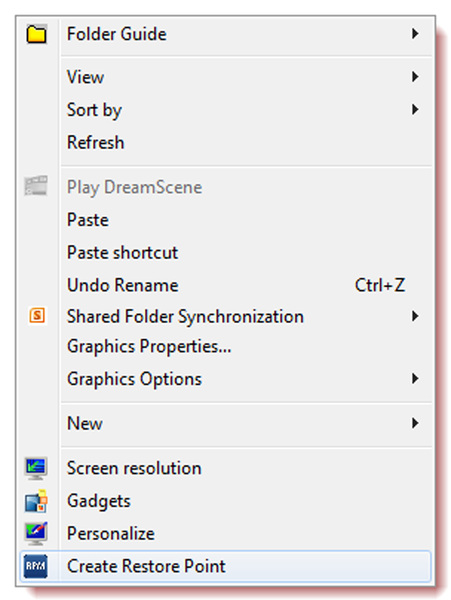This screenshot has width=451, height=600.
Task: Expand the View submenu arrow
Action: pyautogui.click(x=415, y=77)
